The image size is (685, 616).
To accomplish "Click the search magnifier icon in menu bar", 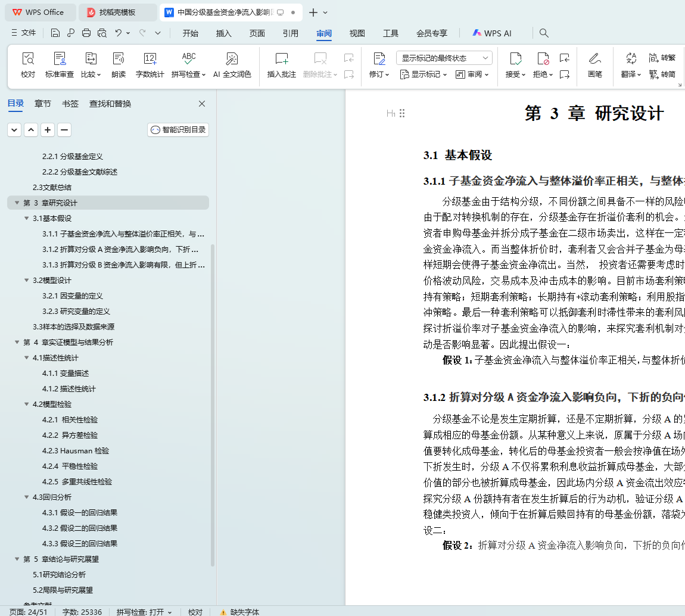I will point(544,33).
